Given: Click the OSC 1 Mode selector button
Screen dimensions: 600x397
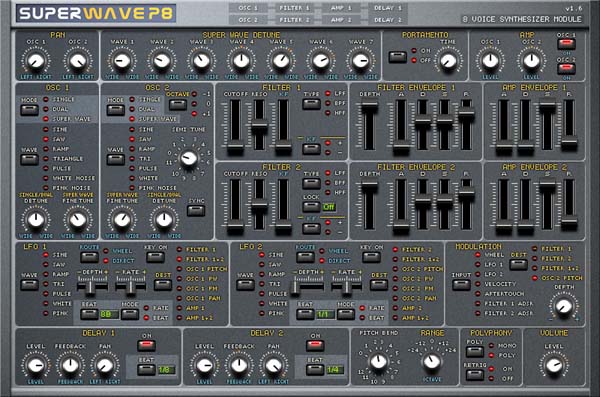Looking at the screenshot, I should [29, 110].
